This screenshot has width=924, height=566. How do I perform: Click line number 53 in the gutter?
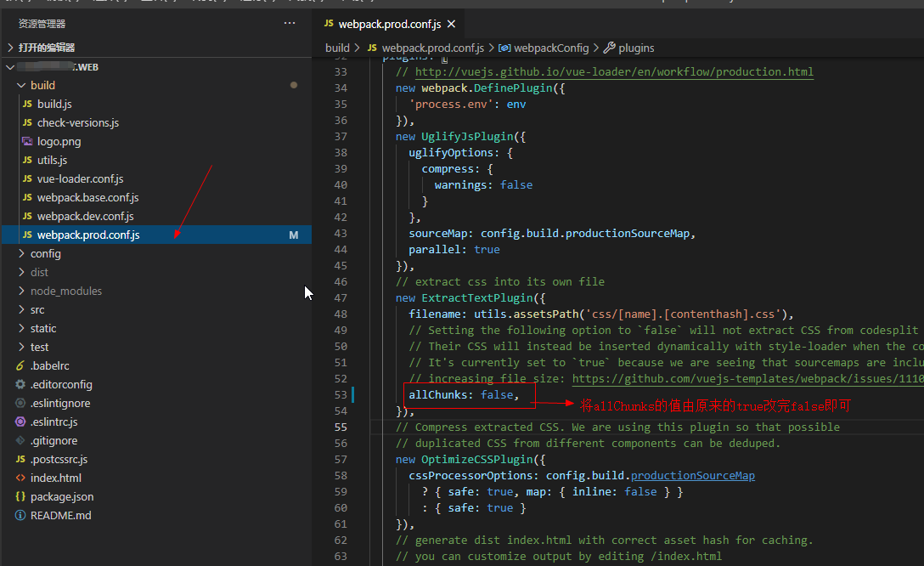pos(341,394)
